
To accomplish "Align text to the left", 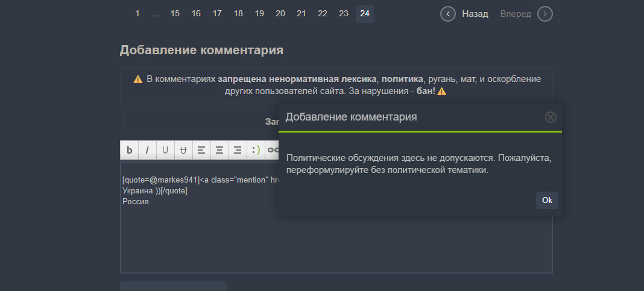I will (x=201, y=150).
